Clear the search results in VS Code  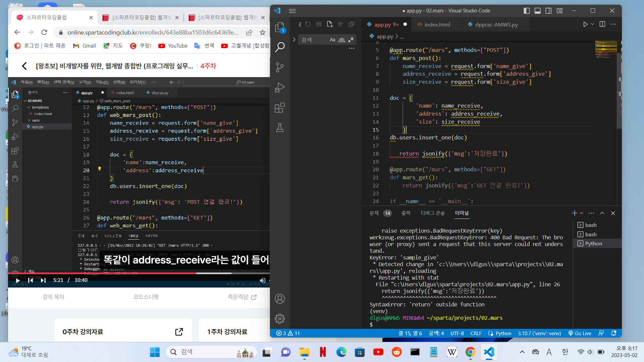(x=319, y=24)
